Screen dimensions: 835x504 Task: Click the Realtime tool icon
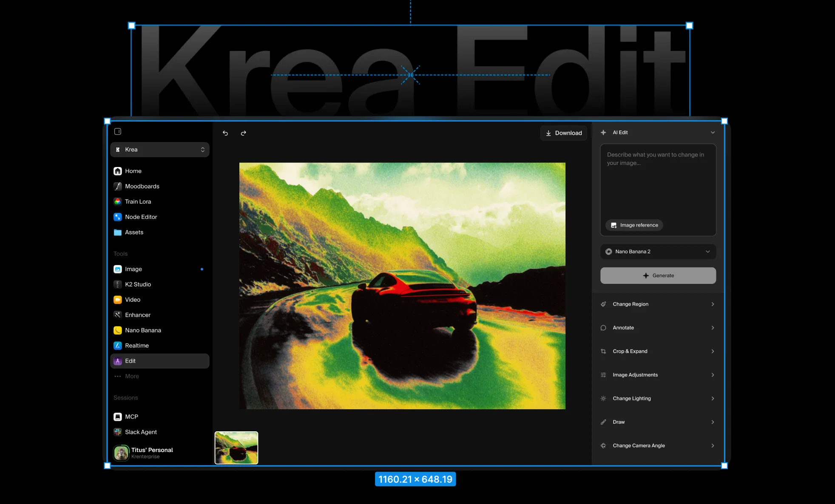pyautogui.click(x=118, y=345)
